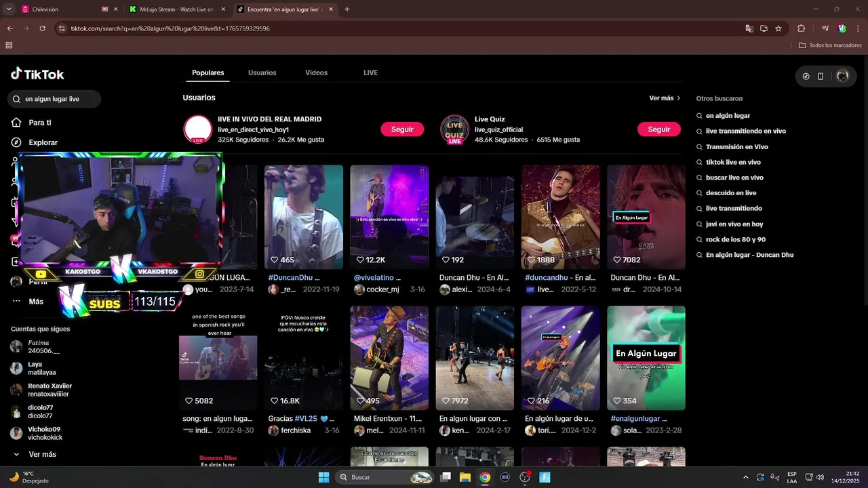
Task: Open video thumbnail with 7972 likes
Action: click(x=475, y=358)
